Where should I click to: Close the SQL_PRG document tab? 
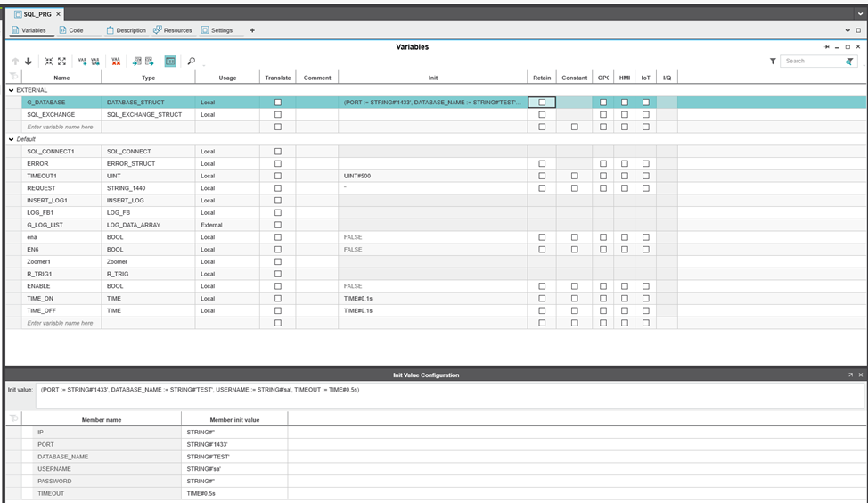(x=59, y=14)
